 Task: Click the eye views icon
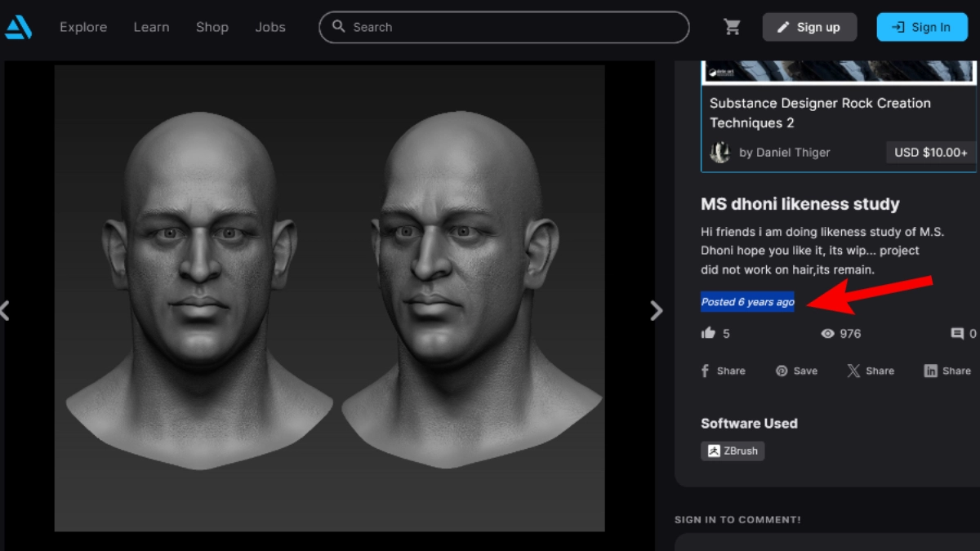click(827, 333)
